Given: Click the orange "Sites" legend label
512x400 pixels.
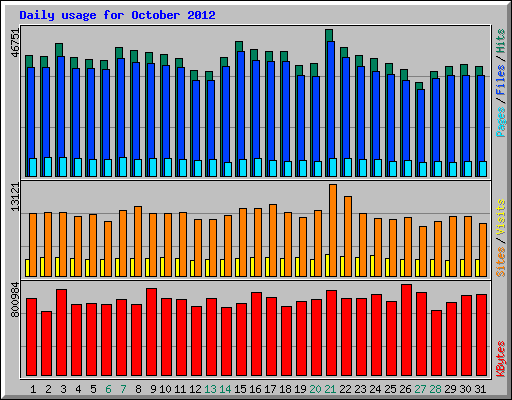Looking at the screenshot, I should 501,262.
